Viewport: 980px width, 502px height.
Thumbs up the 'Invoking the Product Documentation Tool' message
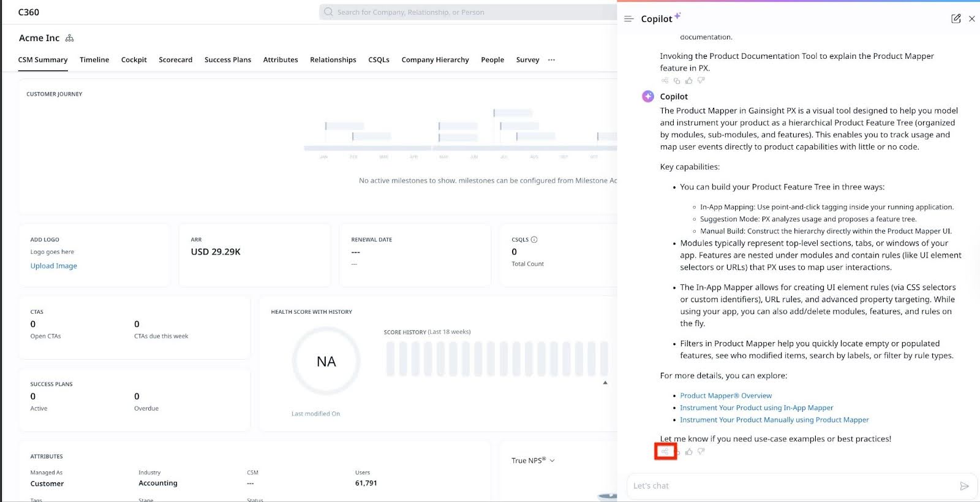coord(689,80)
